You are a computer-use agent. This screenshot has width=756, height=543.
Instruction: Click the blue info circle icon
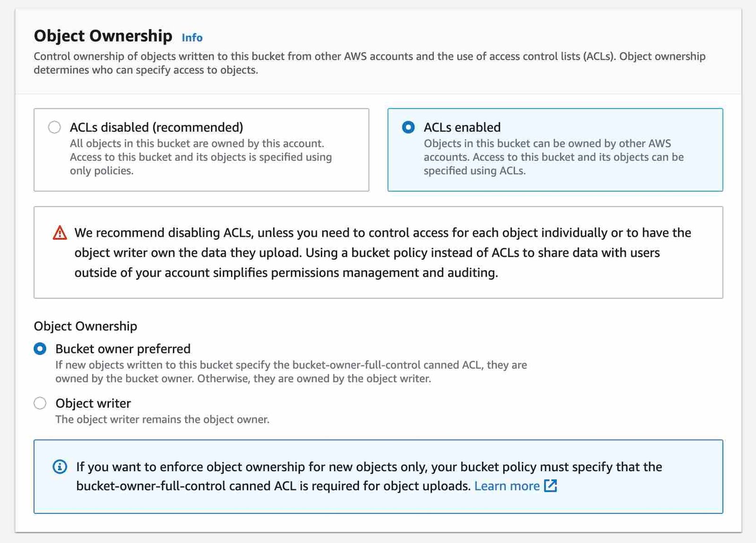(60, 467)
